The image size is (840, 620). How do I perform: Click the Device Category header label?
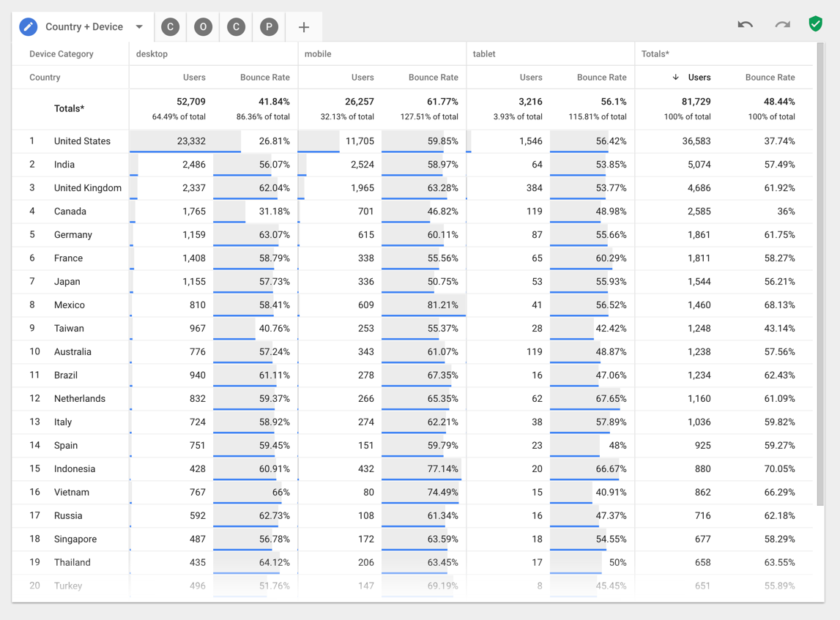click(x=62, y=54)
